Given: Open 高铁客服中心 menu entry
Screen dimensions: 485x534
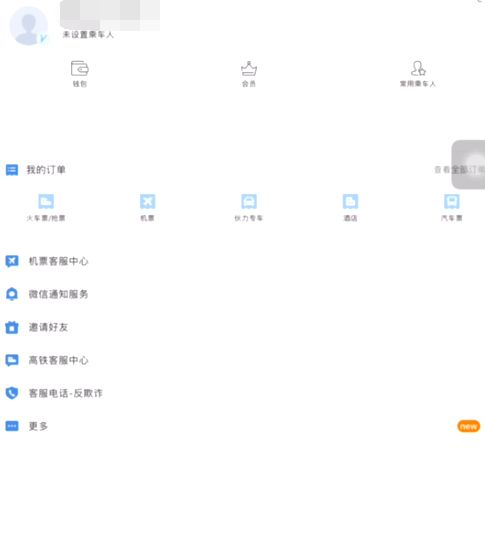Looking at the screenshot, I should point(242,360).
